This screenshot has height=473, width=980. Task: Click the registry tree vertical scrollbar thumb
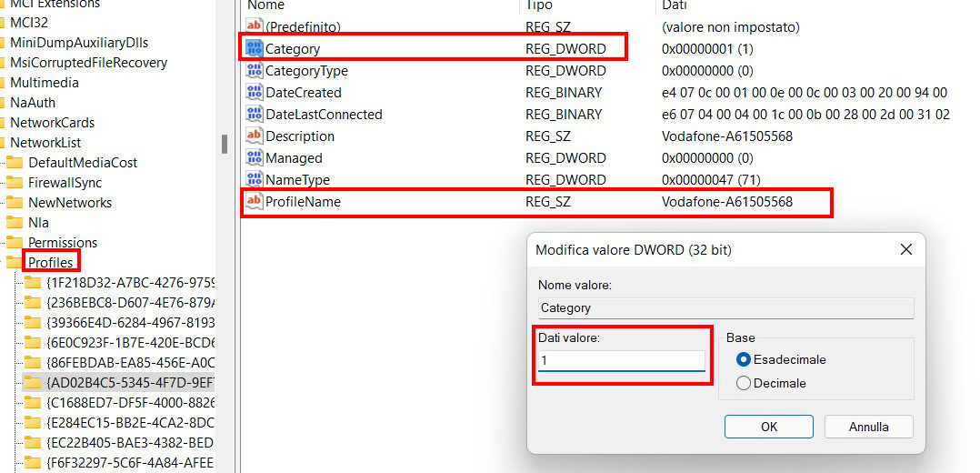pyautogui.click(x=225, y=144)
